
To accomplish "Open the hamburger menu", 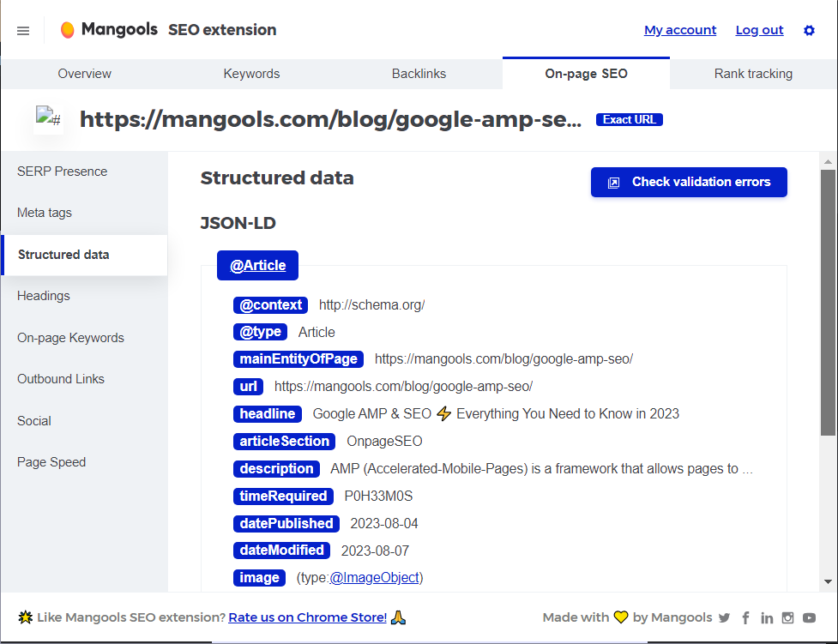I will pyautogui.click(x=22, y=30).
